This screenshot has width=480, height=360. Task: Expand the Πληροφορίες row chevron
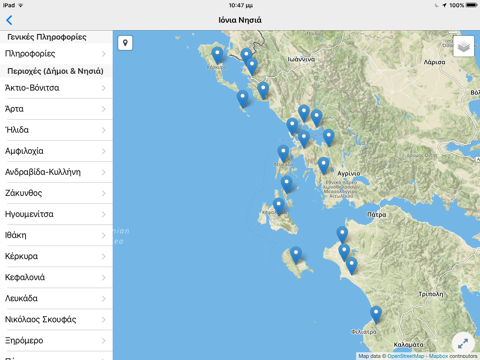point(104,54)
